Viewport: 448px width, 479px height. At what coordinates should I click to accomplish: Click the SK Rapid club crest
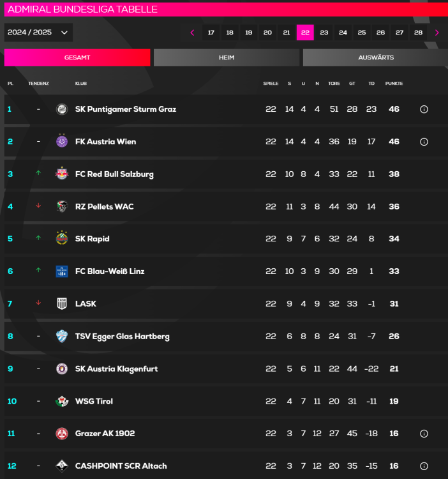(62, 238)
